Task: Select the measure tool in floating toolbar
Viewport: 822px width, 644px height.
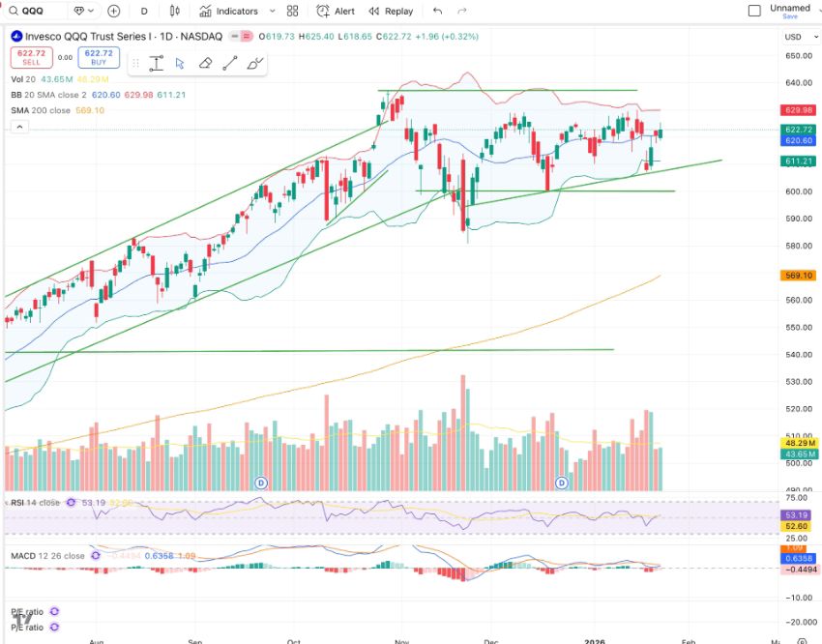Action: 156,63
